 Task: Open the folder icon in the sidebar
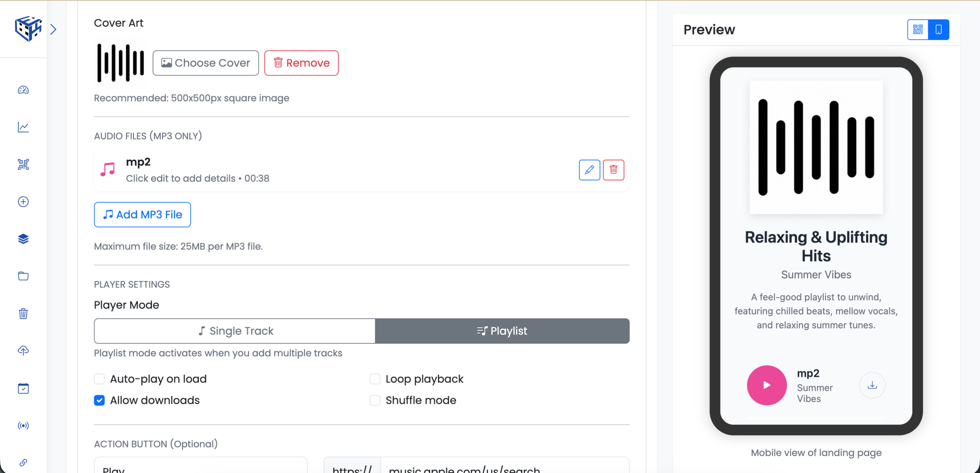click(x=23, y=276)
